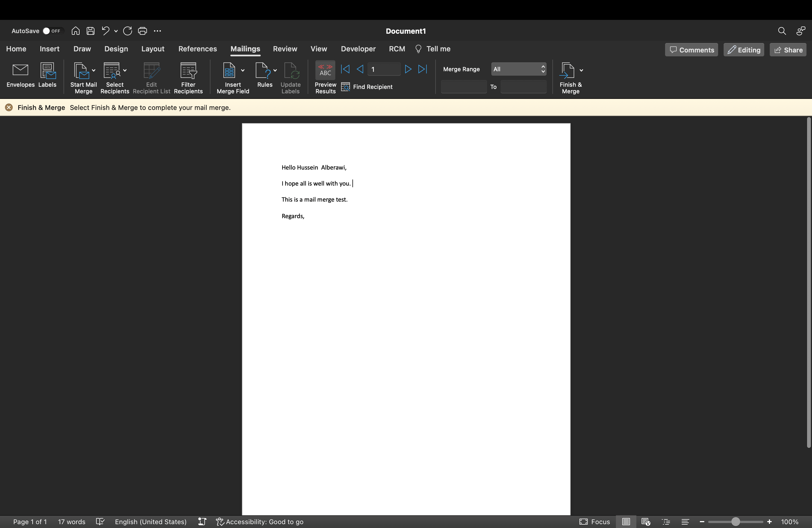812x528 pixels.
Task: Click the Comments button
Action: click(x=691, y=50)
